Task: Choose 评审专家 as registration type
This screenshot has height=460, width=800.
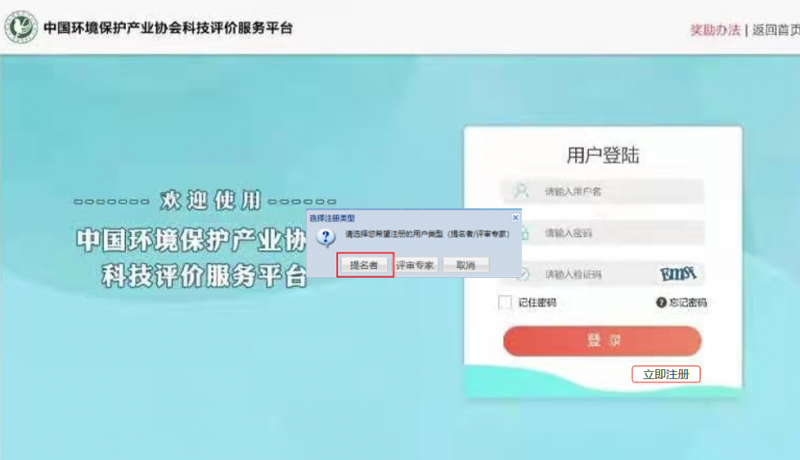Action: (415, 265)
